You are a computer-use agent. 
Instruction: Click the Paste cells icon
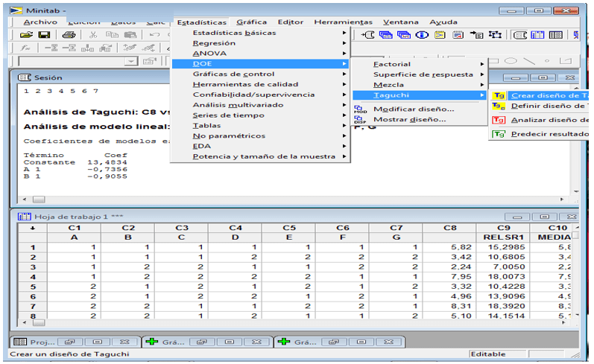click(130, 35)
